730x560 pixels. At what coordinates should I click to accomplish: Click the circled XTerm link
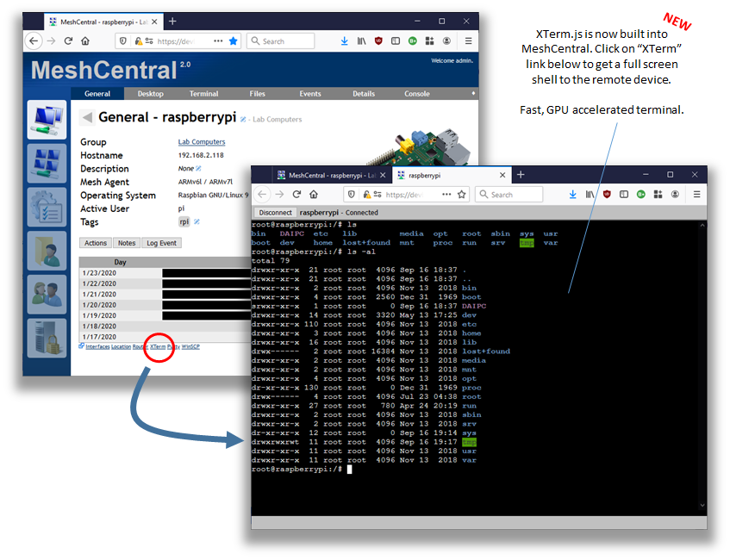click(159, 346)
